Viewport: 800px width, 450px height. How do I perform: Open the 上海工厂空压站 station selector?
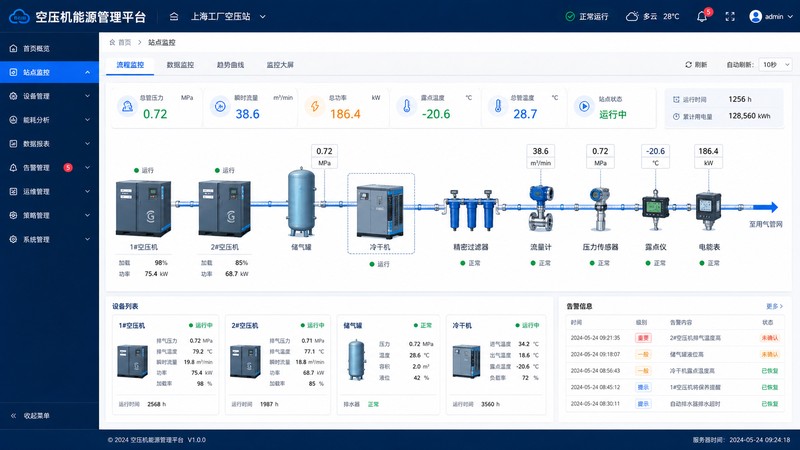tap(228, 16)
